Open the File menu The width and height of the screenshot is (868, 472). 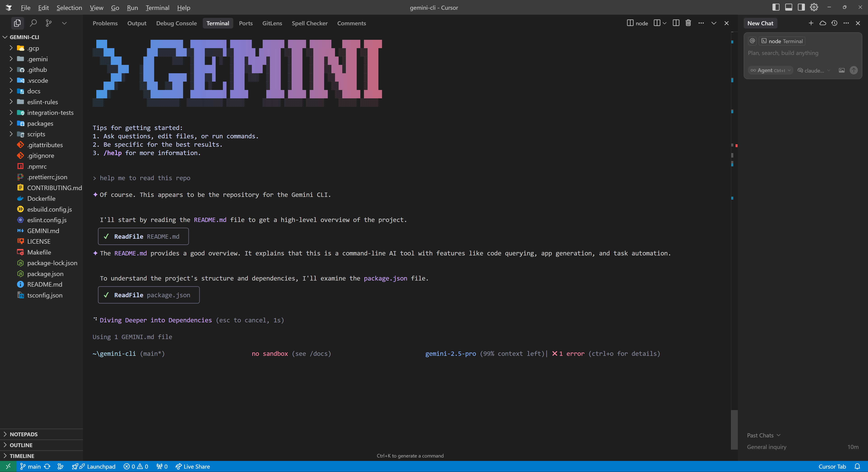tap(25, 7)
